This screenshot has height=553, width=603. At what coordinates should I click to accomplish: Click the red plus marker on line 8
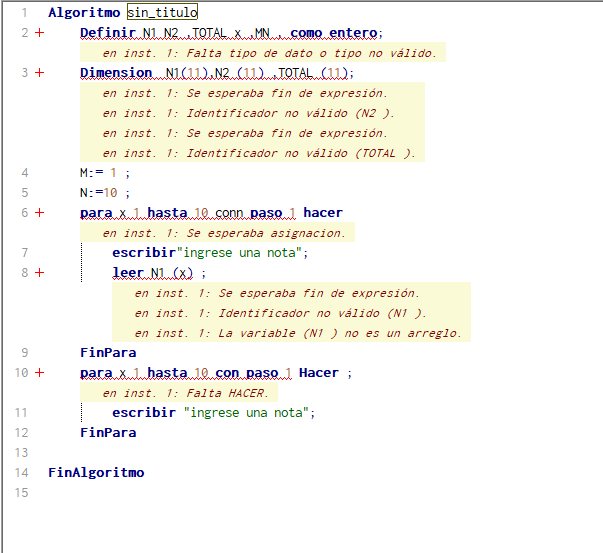(x=39, y=273)
